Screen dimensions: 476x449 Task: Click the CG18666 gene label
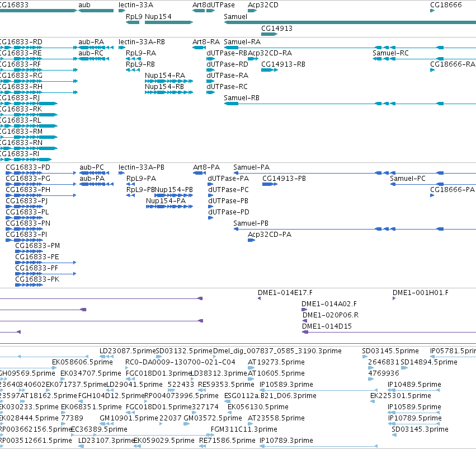click(x=446, y=5)
